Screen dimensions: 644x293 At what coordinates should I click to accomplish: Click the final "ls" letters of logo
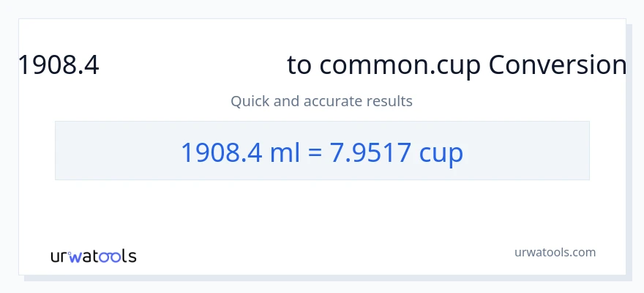(128, 256)
